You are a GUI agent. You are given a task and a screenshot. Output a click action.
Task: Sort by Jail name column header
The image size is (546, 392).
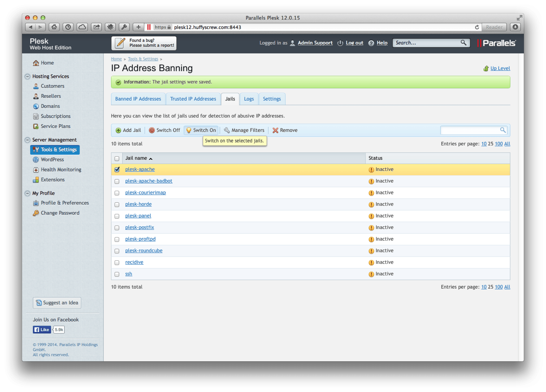[x=136, y=158]
